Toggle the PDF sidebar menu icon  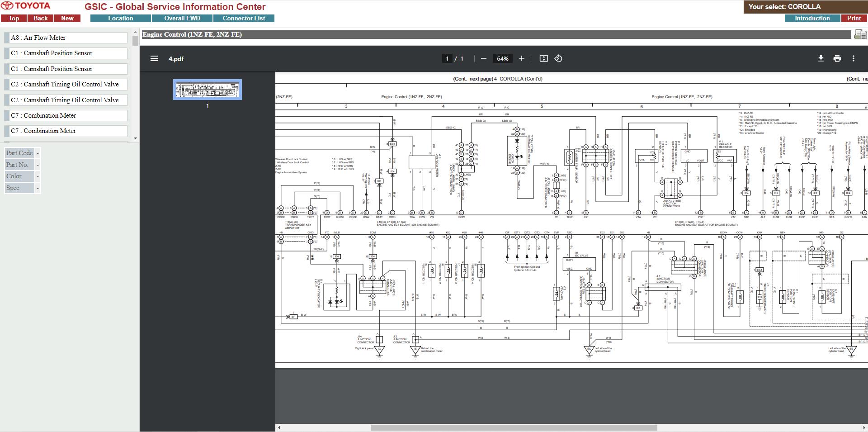pyautogui.click(x=154, y=58)
